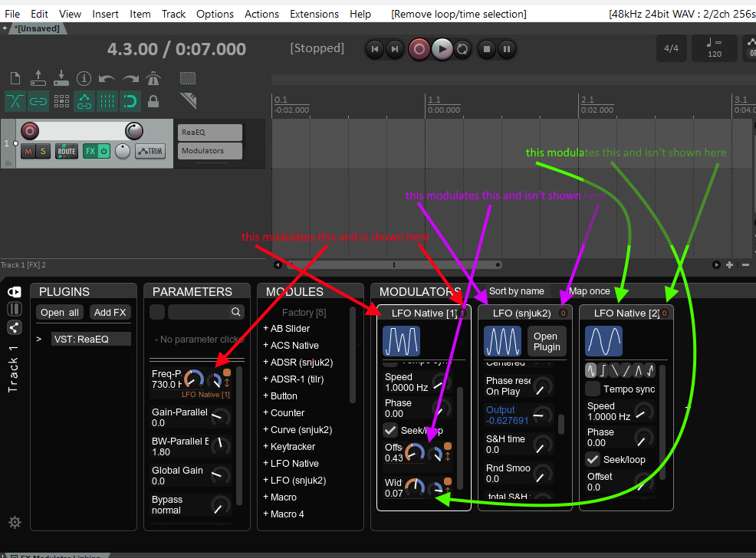Go to start of project
This screenshot has width=756, height=558.
(x=375, y=48)
